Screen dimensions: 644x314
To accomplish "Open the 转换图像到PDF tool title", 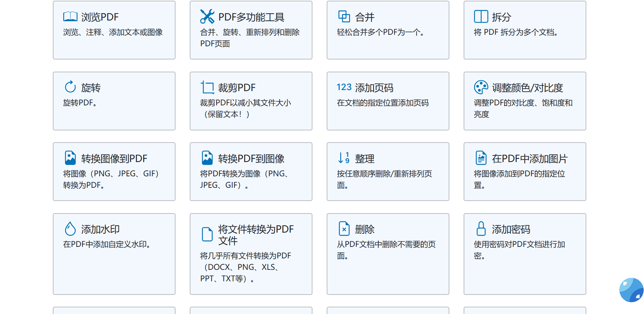I will (x=114, y=159).
